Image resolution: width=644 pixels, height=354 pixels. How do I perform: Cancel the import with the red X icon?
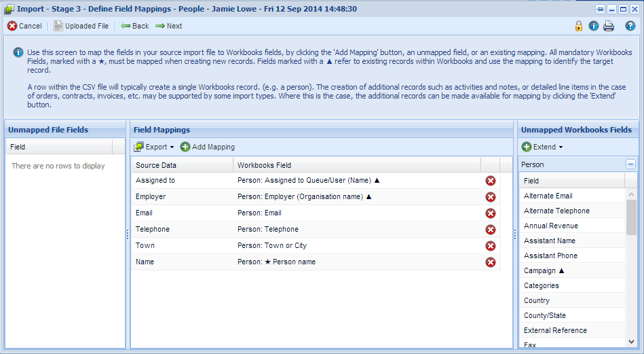(x=24, y=26)
